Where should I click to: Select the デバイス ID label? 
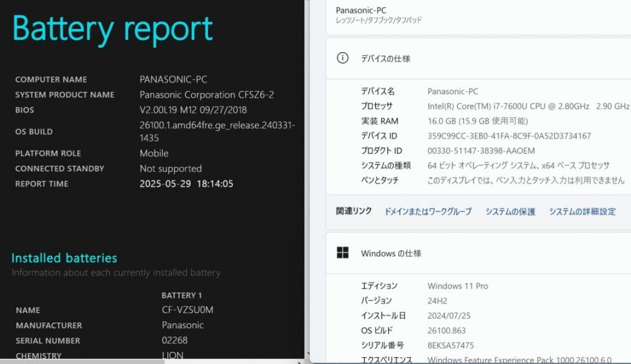pos(379,136)
